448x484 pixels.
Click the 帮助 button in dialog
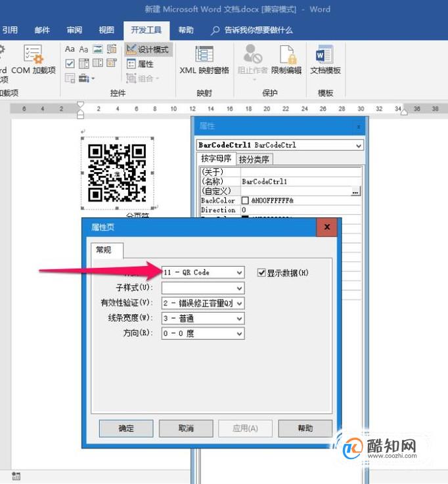tap(305, 428)
